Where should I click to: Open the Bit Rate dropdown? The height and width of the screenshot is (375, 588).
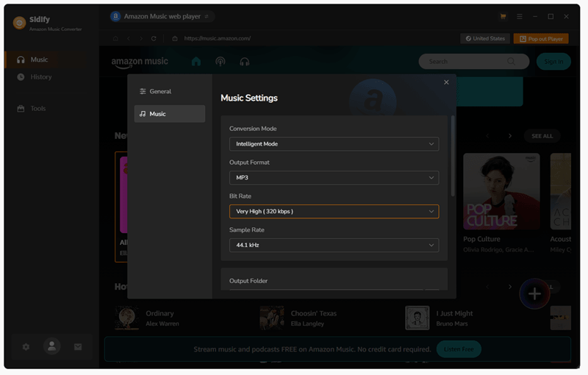334,212
